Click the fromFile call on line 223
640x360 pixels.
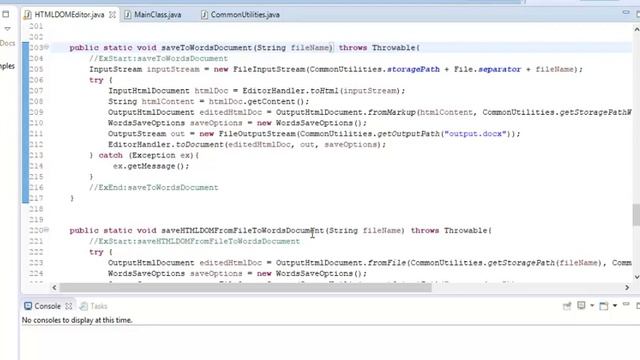pos(387,263)
